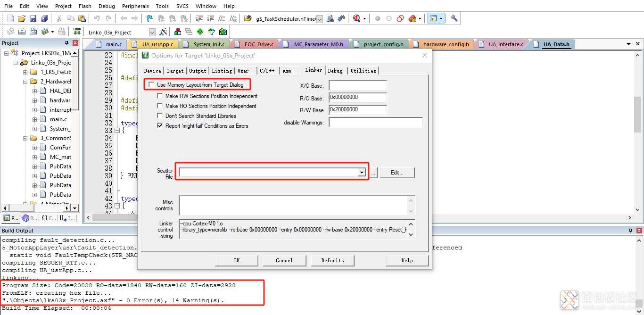
Task: Browse for a scatter file with ellipsis
Action: tap(373, 173)
